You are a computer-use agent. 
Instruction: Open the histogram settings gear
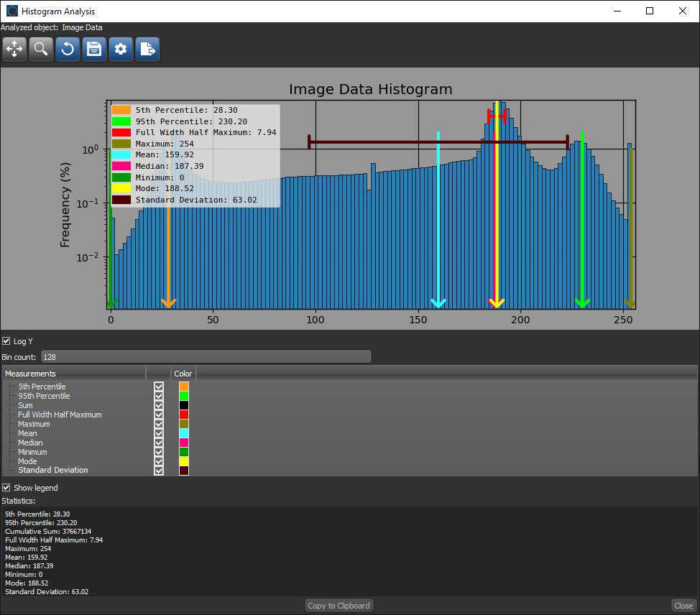[x=120, y=49]
